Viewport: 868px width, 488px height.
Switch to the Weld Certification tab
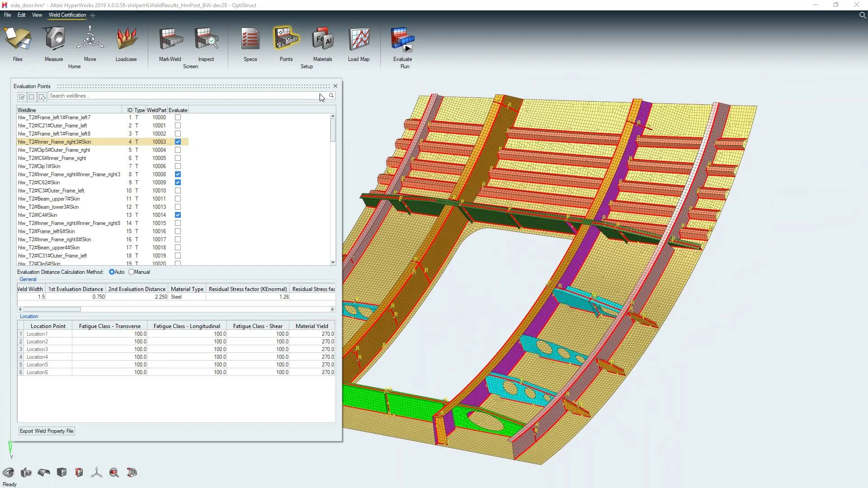67,15
